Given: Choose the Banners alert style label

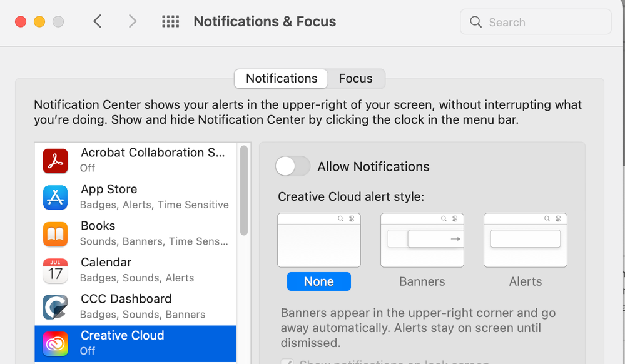Looking at the screenshot, I should (x=422, y=281).
